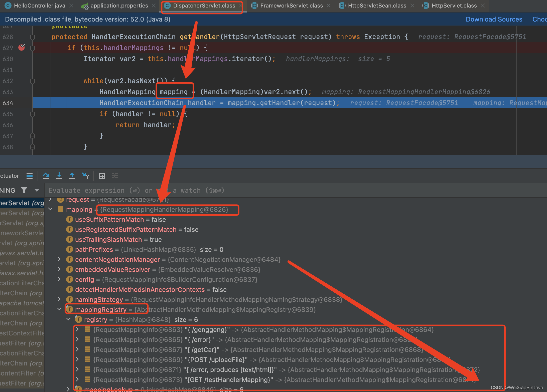Viewport: 547px width, 392px height.
Task: Toggle fold marker at line 628
Action: point(32,37)
